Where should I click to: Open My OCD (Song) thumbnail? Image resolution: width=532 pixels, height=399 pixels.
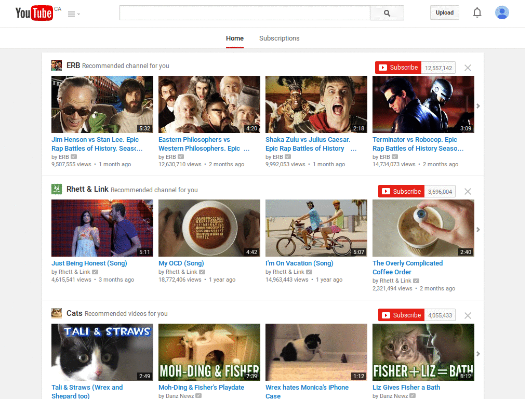tap(209, 228)
